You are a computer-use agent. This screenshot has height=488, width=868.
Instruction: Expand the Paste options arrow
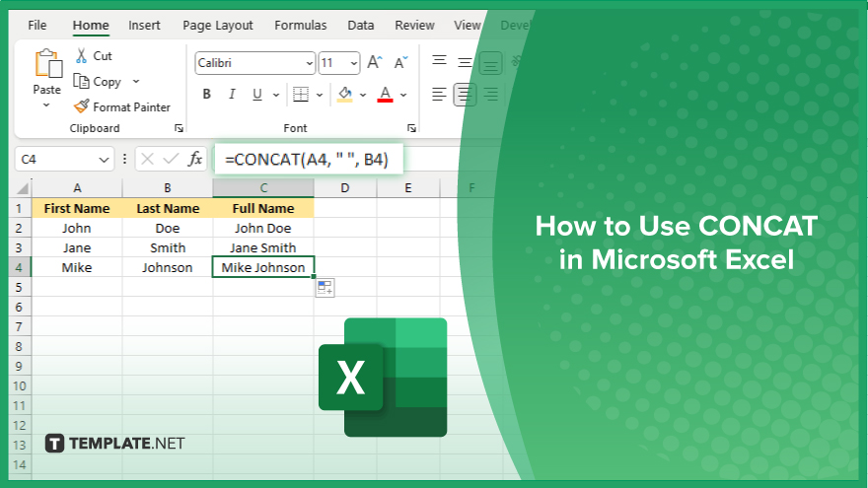click(x=46, y=105)
